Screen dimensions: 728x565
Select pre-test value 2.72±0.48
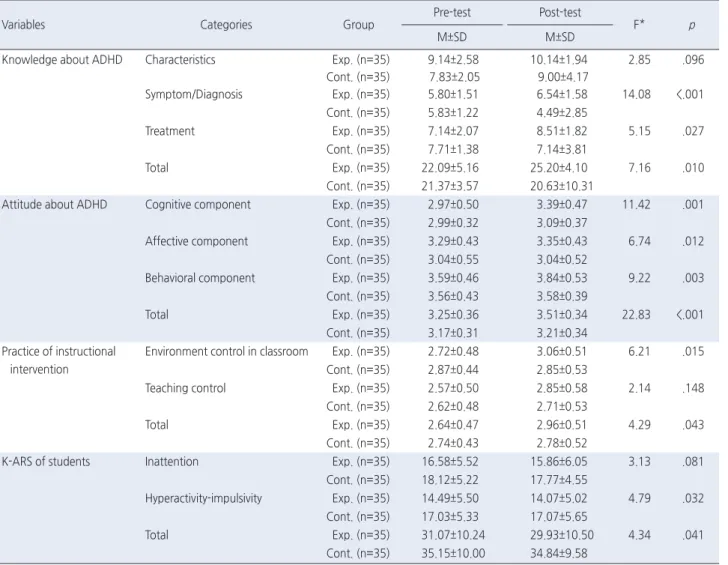click(x=453, y=351)
